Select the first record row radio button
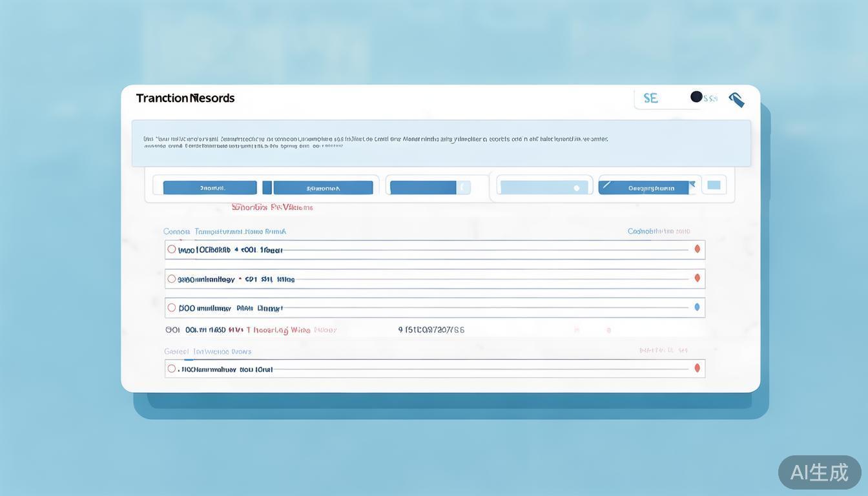This screenshot has width=868, height=496. point(171,249)
